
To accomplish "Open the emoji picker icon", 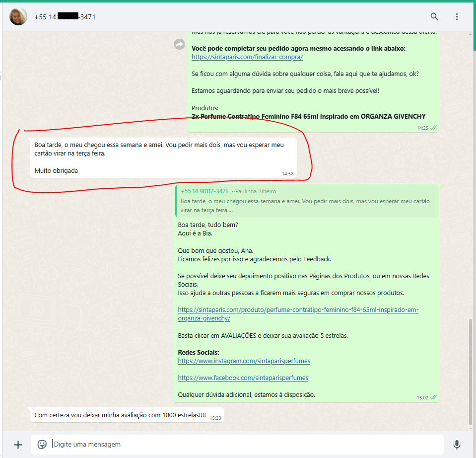I will 42,444.
